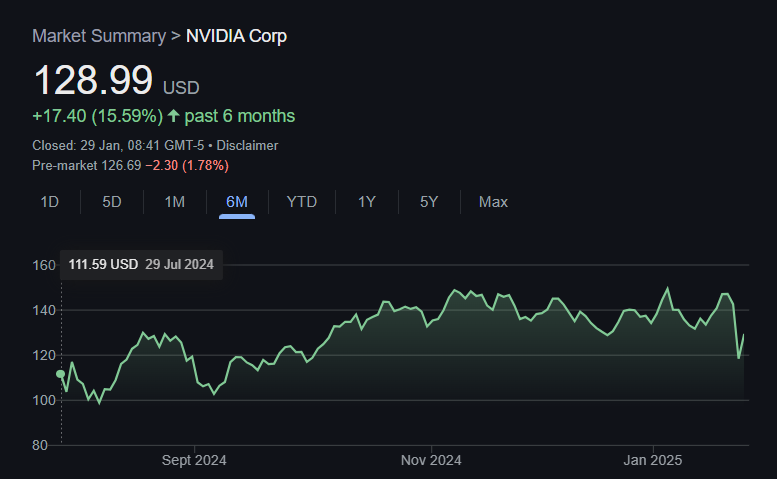The image size is (777, 479).
Task: Switch to the 5D range tab
Action: click(112, 202)
